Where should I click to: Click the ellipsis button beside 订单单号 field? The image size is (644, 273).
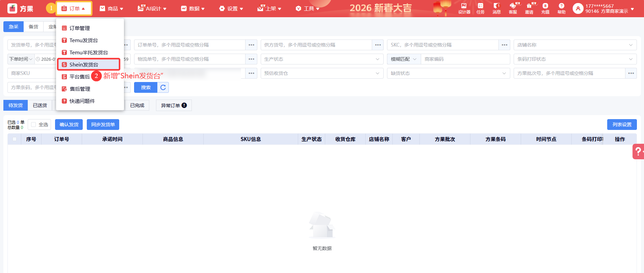tap(251, 45)
